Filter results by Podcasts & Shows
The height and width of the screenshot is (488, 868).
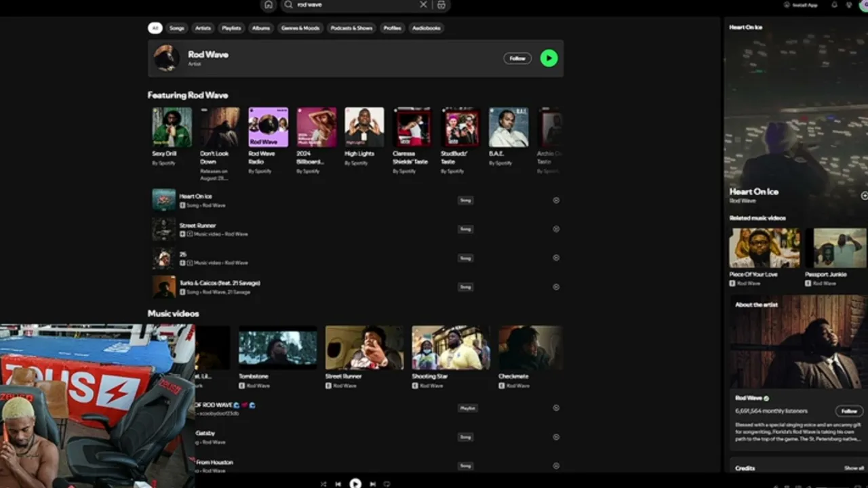(351, 28)
